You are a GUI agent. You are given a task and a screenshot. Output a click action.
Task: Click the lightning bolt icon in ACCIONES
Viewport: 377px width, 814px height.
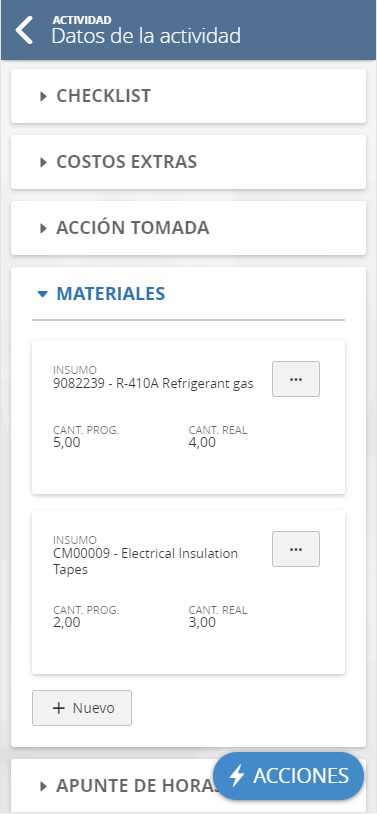[237, 776]
